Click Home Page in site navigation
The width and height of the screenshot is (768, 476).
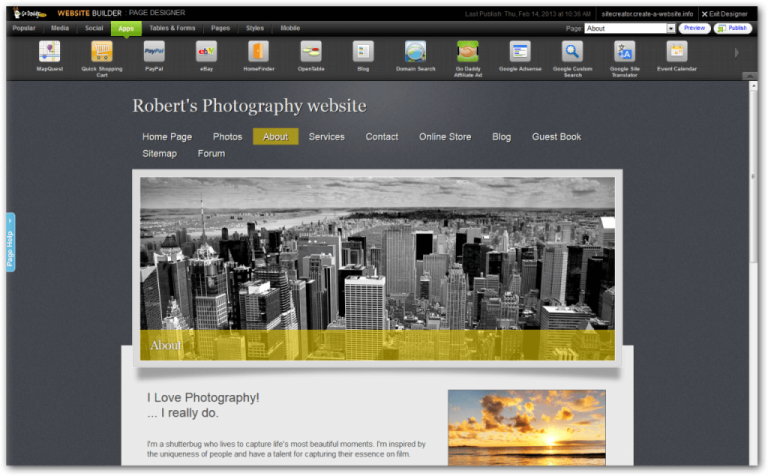[x=167, y=137]
